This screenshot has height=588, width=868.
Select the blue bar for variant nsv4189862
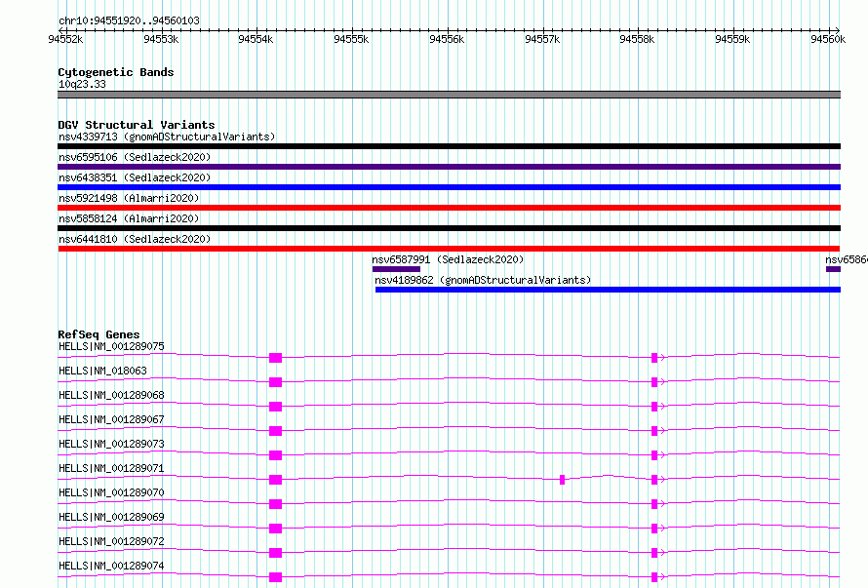608,290
